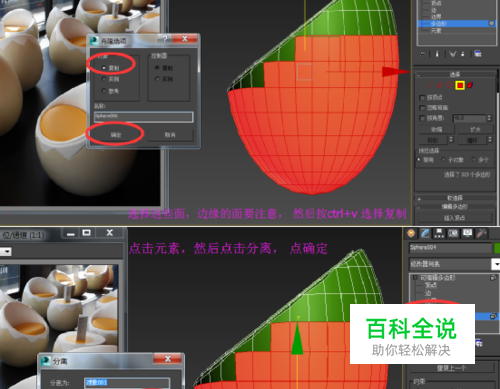The height and width of the screenshot is (389, 500).
Task: Click the Sphere004 object name field
Action: pos(450,248)
